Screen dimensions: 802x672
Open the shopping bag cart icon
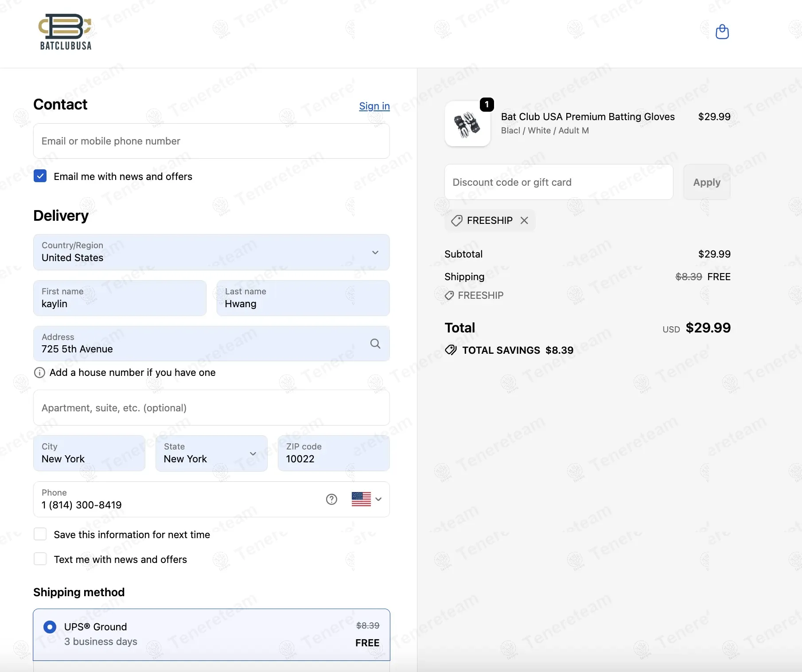pos(722,32)
